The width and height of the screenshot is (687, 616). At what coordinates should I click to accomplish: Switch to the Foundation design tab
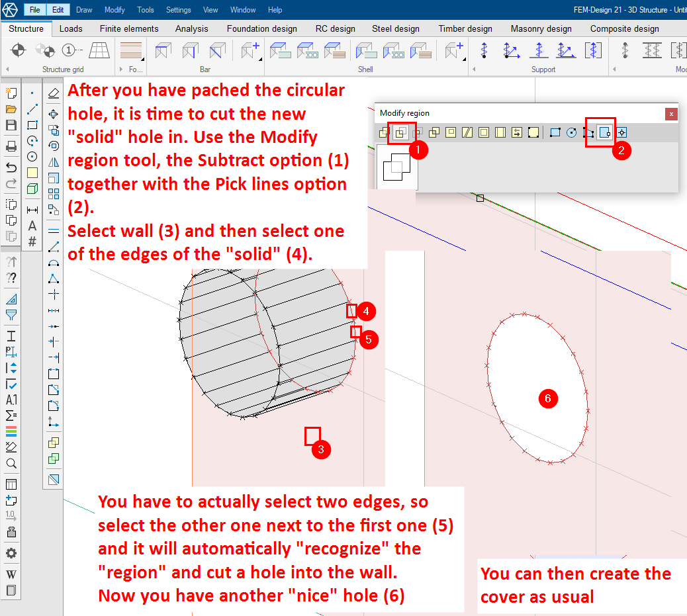click(261, 28)
